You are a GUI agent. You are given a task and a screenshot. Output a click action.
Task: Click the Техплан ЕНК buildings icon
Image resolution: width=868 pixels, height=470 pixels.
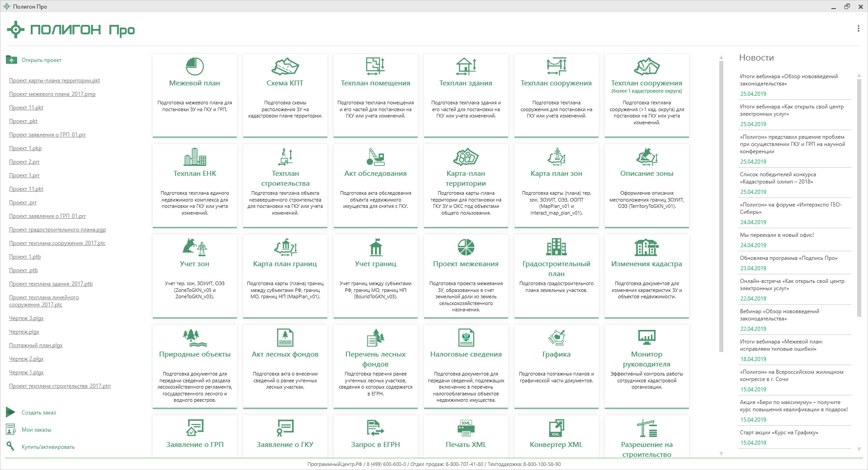pos(195,157)
